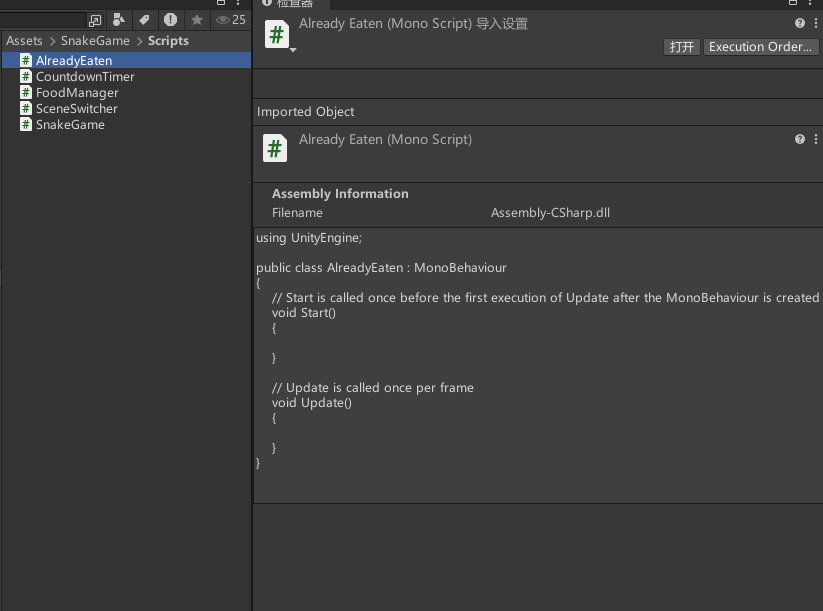Select the SnakeGame script

[x=126, y=124]
